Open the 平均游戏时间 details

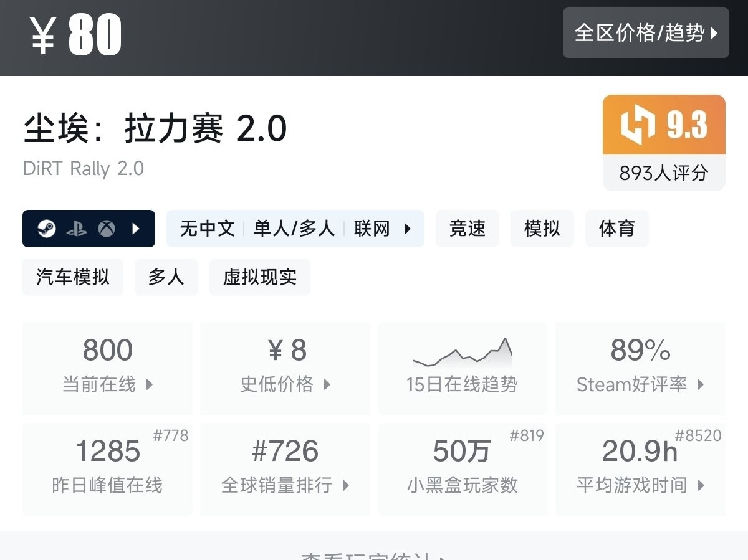640,470
